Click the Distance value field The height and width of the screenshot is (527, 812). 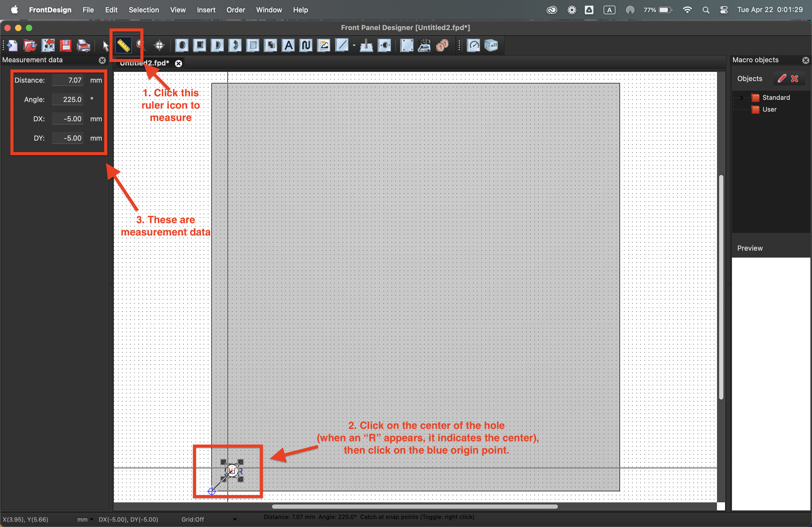click(68, 80)
